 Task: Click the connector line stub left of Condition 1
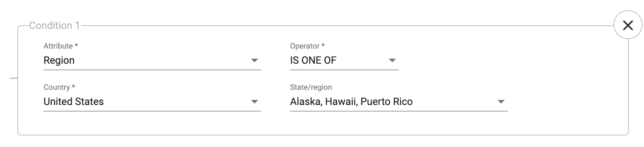tap(13, 78)
